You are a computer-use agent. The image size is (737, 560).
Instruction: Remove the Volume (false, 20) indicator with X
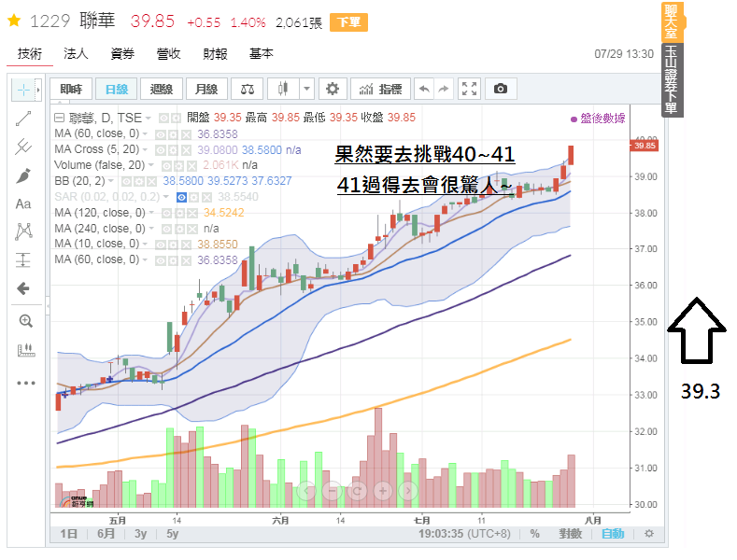191,165
